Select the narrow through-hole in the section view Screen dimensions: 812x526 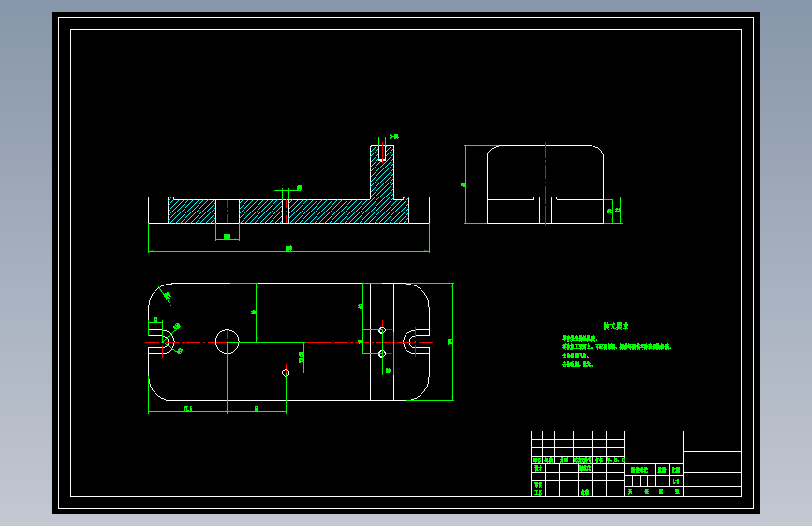tap(286, 212)
